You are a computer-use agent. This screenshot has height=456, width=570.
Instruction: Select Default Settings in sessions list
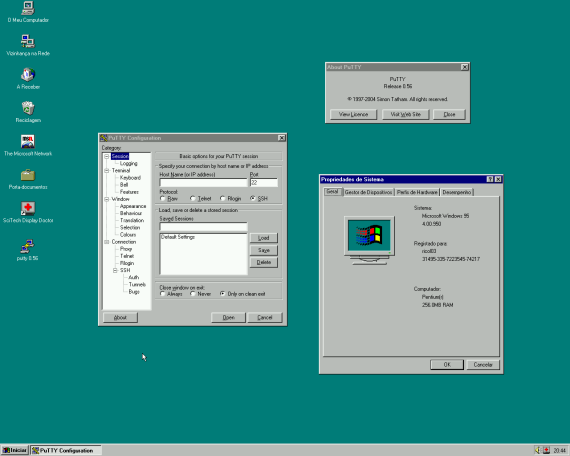pyautogui.click(x=178, y=237)
